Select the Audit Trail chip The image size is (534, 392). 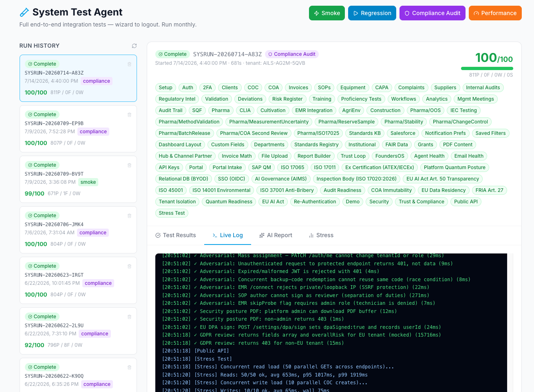click(x=170, y=110)
